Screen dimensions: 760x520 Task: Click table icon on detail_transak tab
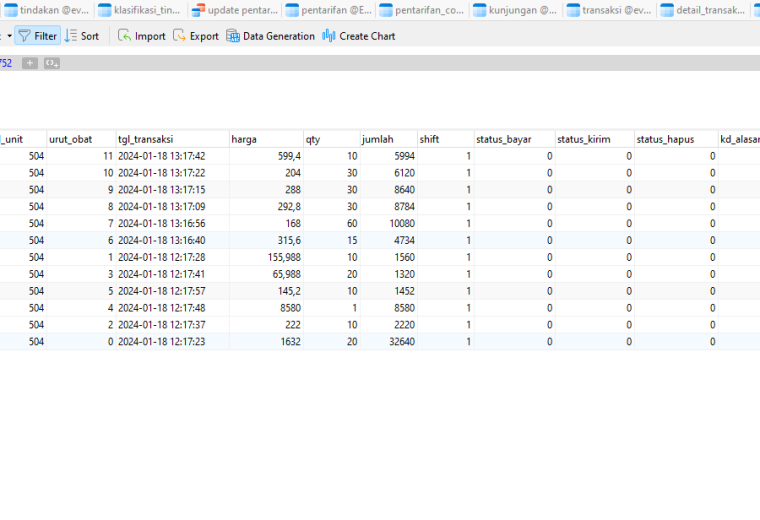point(667,10)
